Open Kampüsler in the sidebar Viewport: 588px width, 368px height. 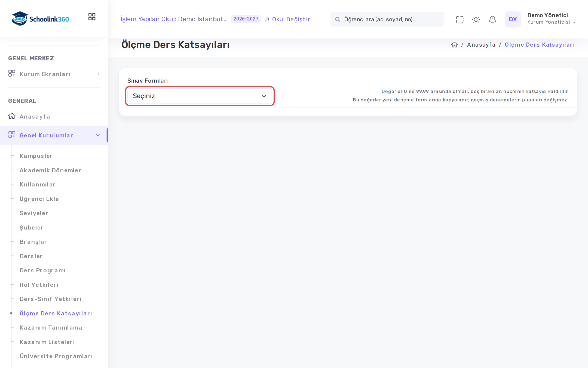pos(36,156)
